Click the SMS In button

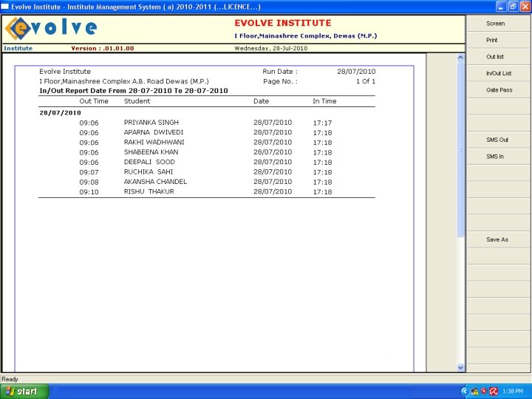pos(499,157)
